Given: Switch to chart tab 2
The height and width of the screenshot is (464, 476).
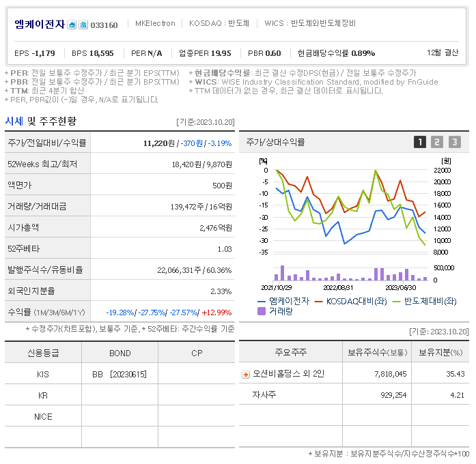Looking at the screenshot, I should 437,142.
